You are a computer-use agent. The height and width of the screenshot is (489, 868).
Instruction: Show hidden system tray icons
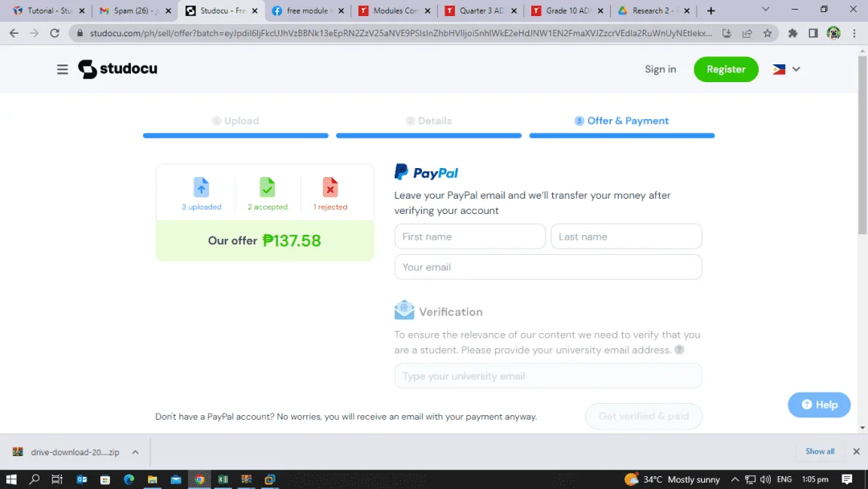[735, 479]
